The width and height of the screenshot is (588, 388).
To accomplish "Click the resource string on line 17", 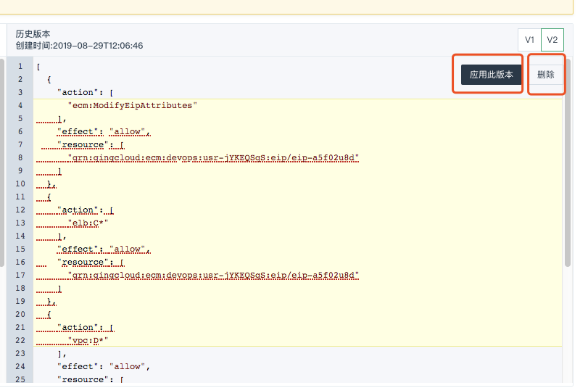I will 213,275.
